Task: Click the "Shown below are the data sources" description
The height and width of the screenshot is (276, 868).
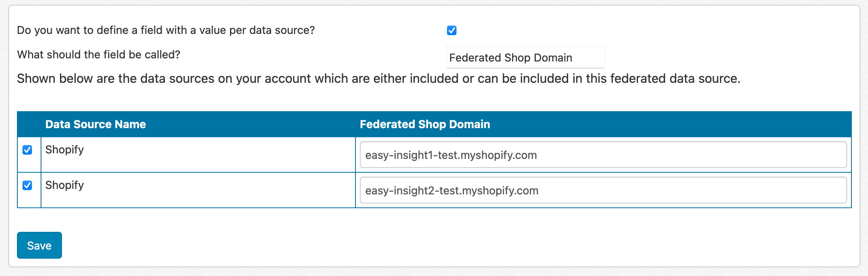Action: pyautogui.click(x=378, y=78)
